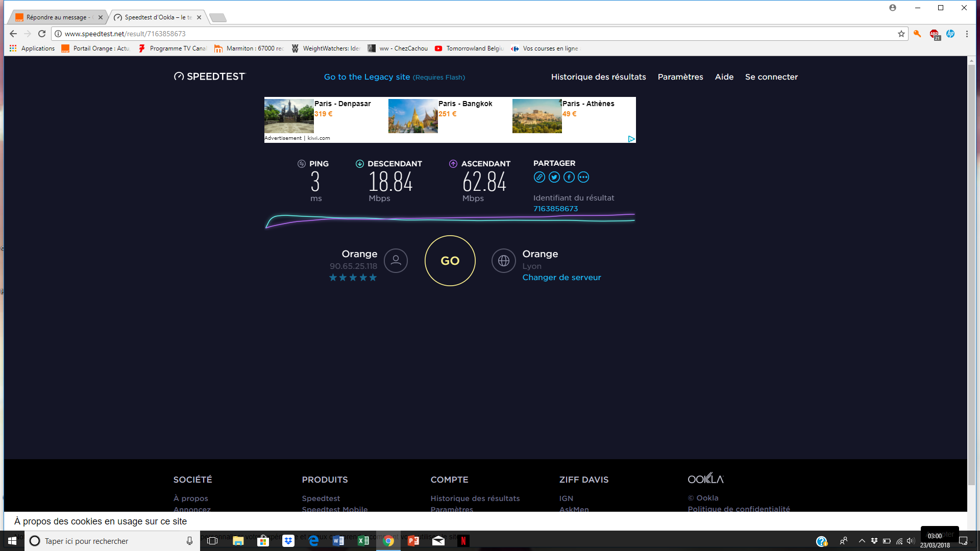Launch Excel from the taskbar
The image size is (980, 551).
click(x=363, y=541)
